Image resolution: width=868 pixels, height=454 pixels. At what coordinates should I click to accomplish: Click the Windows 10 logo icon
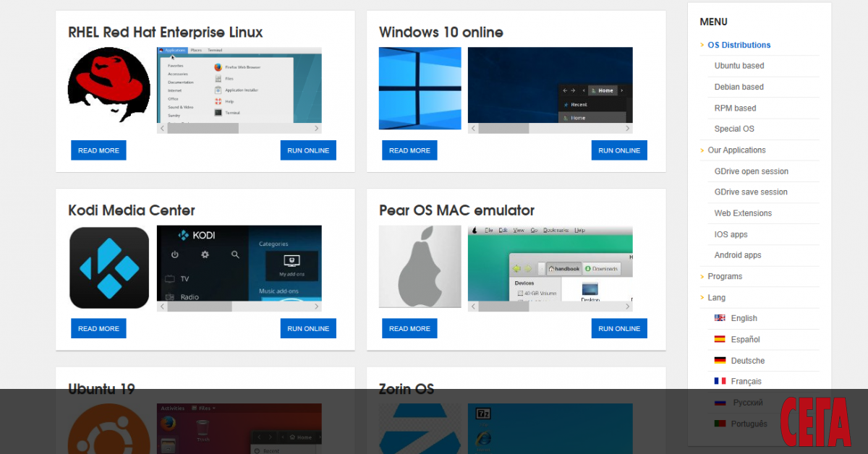click(x=420, y=89)
